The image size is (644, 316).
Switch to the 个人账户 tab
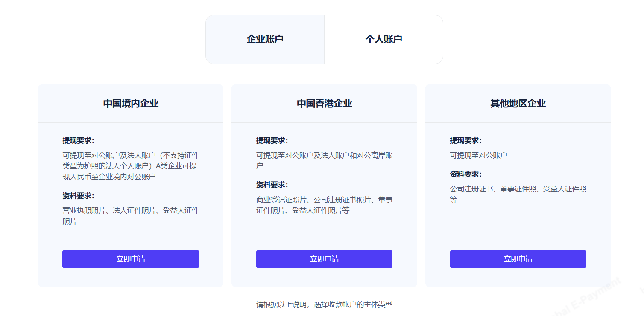[x=383, y=39]
